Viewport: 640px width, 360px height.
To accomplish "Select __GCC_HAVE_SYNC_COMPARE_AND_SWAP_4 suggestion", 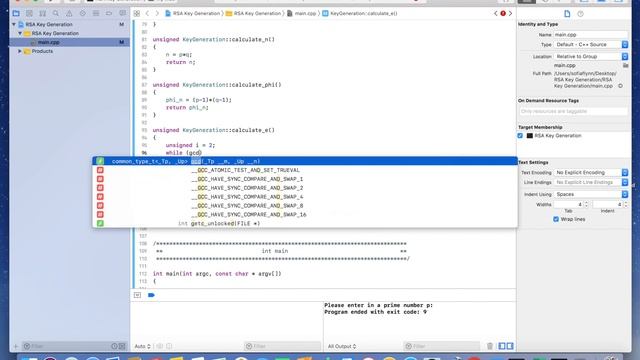I will coord(305,197).
